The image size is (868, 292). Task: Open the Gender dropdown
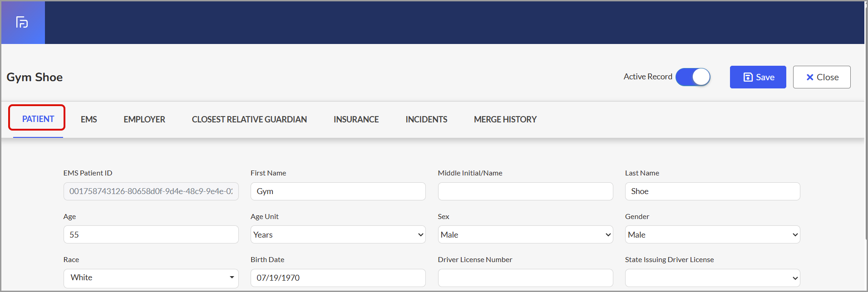pyautogui.click(x=712, y=234)
